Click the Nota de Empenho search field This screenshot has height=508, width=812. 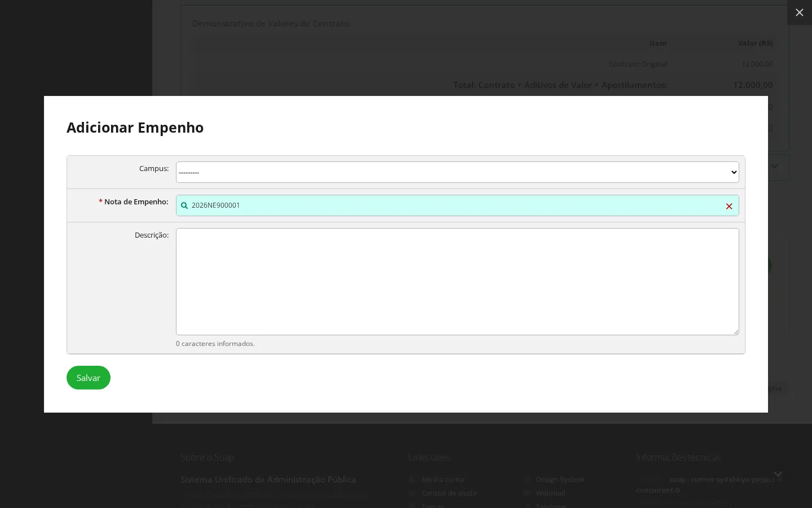pos(457,205)
